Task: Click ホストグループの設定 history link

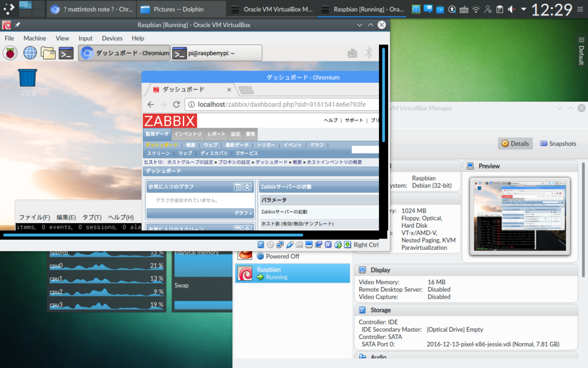Action: [x=189, y=162]
